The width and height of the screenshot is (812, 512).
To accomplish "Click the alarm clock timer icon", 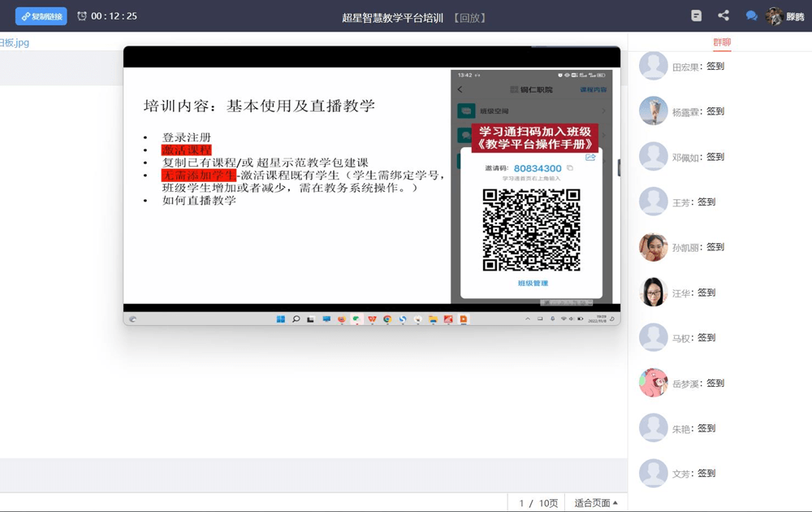I will coord(82,16).
